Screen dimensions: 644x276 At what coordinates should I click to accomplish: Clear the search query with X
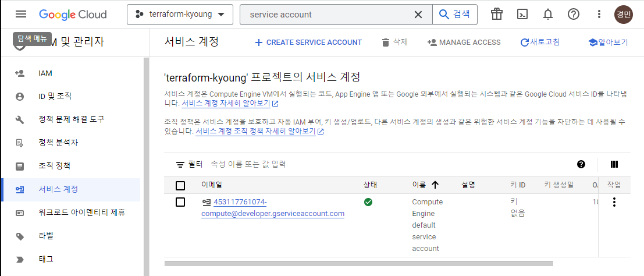point(418,15)
